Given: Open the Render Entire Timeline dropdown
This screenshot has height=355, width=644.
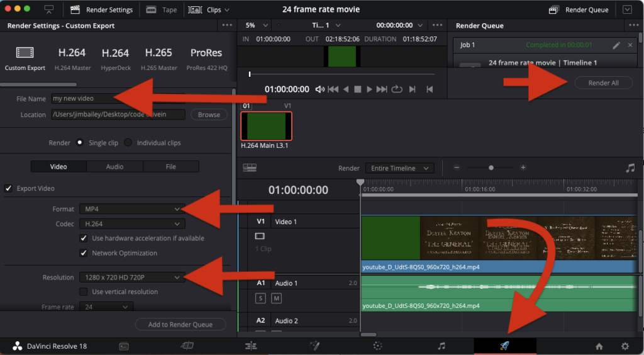Looking at the screenshot, I should pyautogui.click(x=400, y=168).
